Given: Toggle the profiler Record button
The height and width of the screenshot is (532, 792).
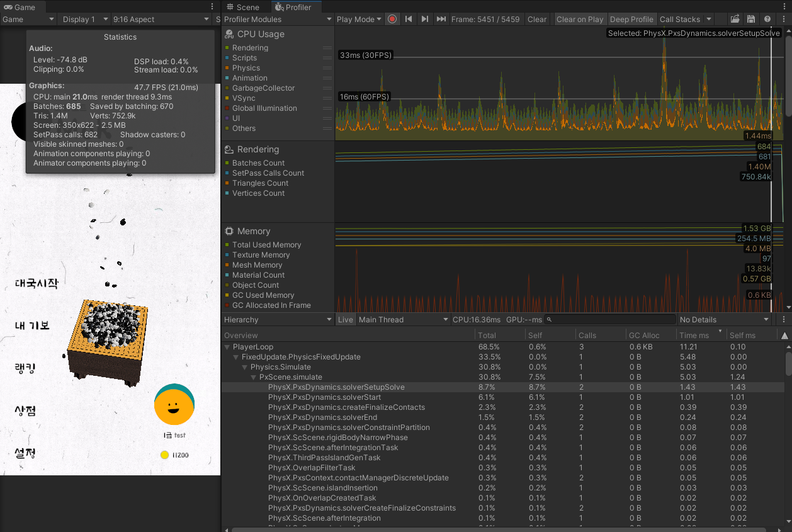Looking at the screenshot, I should coord(392,19).
